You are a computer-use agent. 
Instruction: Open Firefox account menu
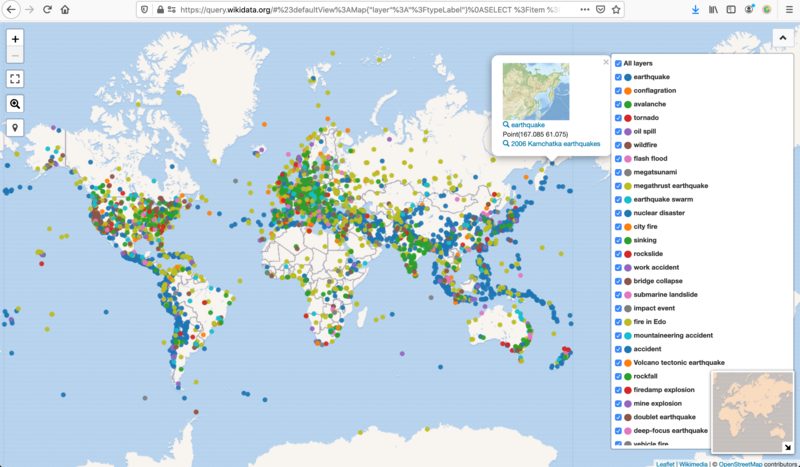(749, 9)
